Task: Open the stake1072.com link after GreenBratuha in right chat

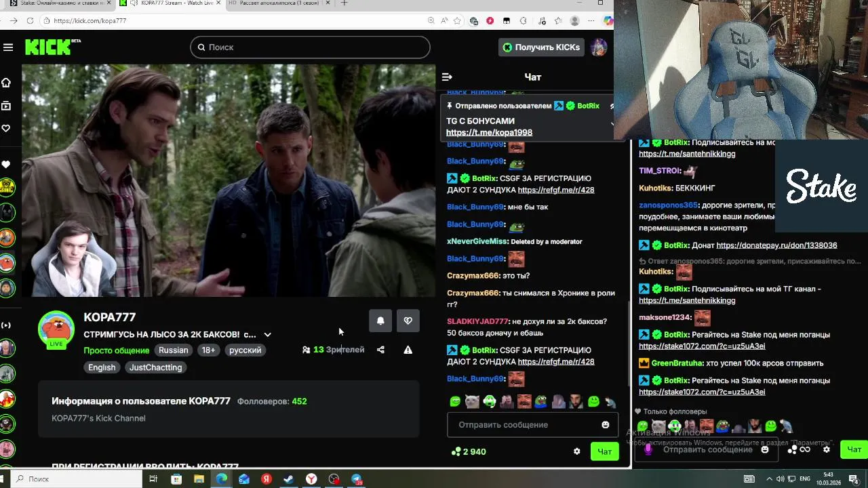Action: pos(702,392)
